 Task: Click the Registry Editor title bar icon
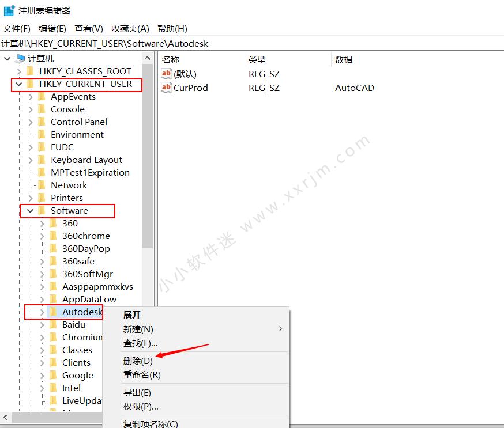pyautogui.click(x=8, y=10)
